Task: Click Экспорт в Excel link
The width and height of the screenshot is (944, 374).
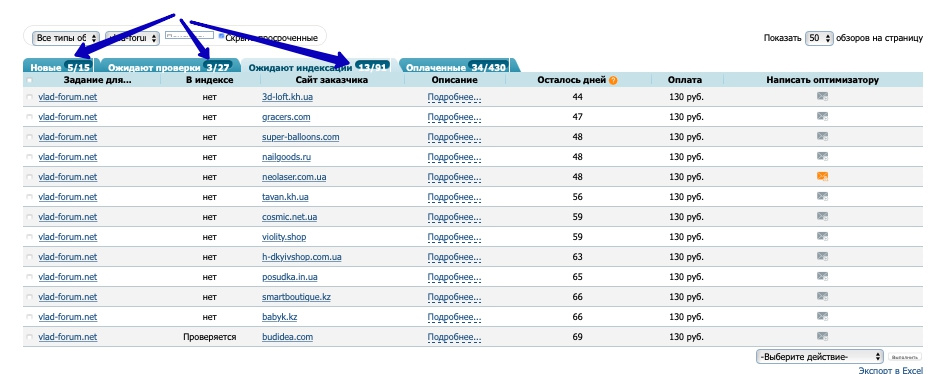Action: tap(890, 370)
